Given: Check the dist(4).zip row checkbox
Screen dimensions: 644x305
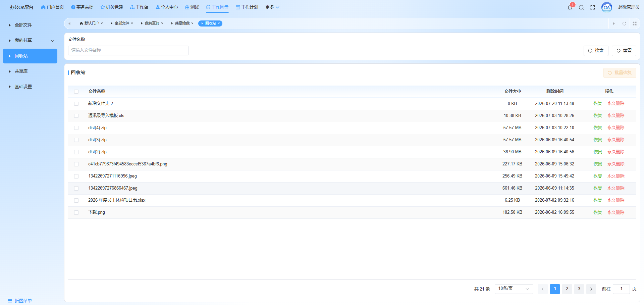Looking at the screenshot, I should coord(76,128).
